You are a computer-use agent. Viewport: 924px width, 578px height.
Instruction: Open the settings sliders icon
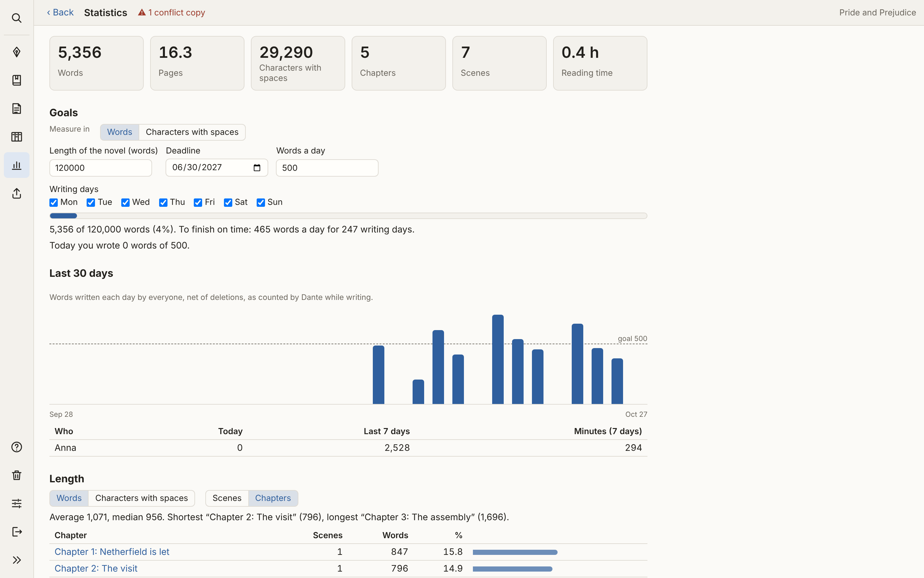[x=16, y=504]
